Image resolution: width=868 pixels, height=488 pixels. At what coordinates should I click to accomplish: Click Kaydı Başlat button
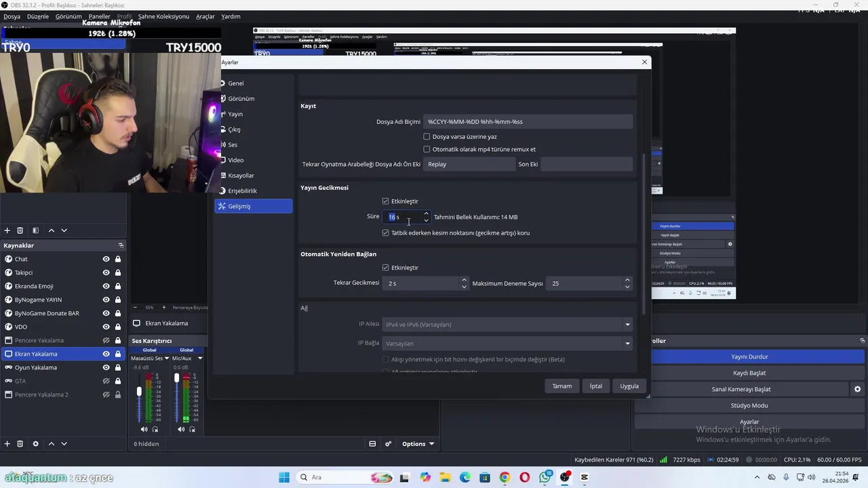click(x=749, y=373)
